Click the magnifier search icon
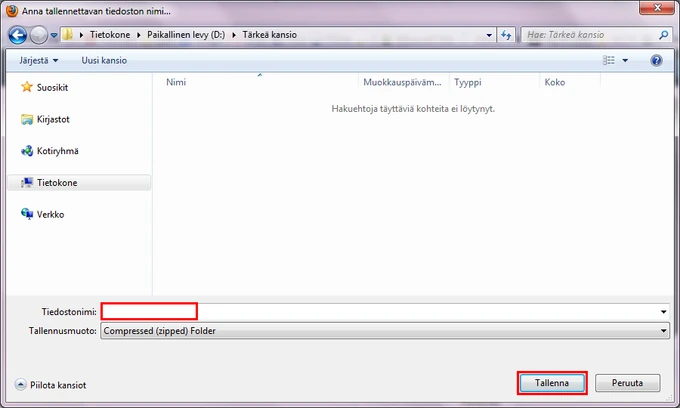 [663, 35]
